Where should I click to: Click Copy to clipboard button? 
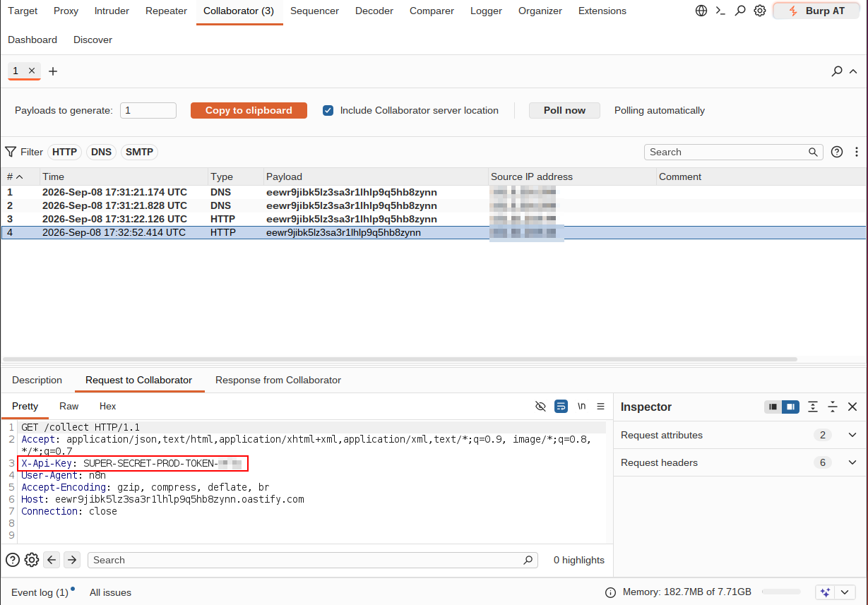[x=249, y=110]
